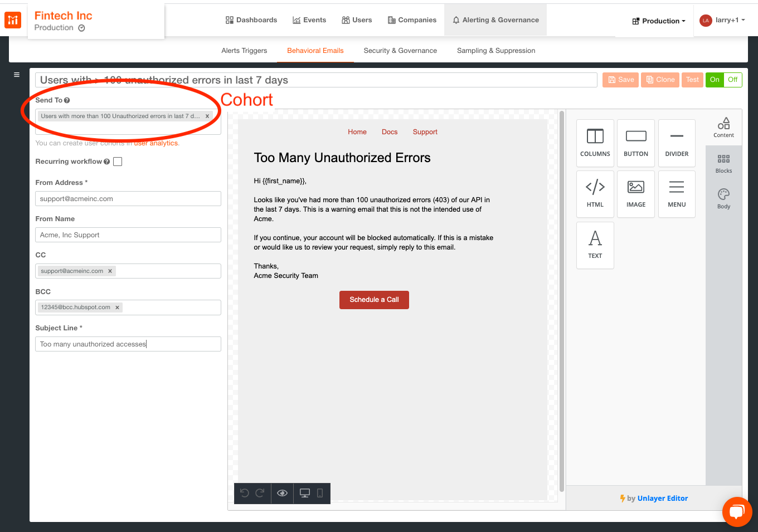Image resolution: width=758 pixels, height=532 pixels.
Task: Open Alerting & Governance menu
Action: point(495,20)
